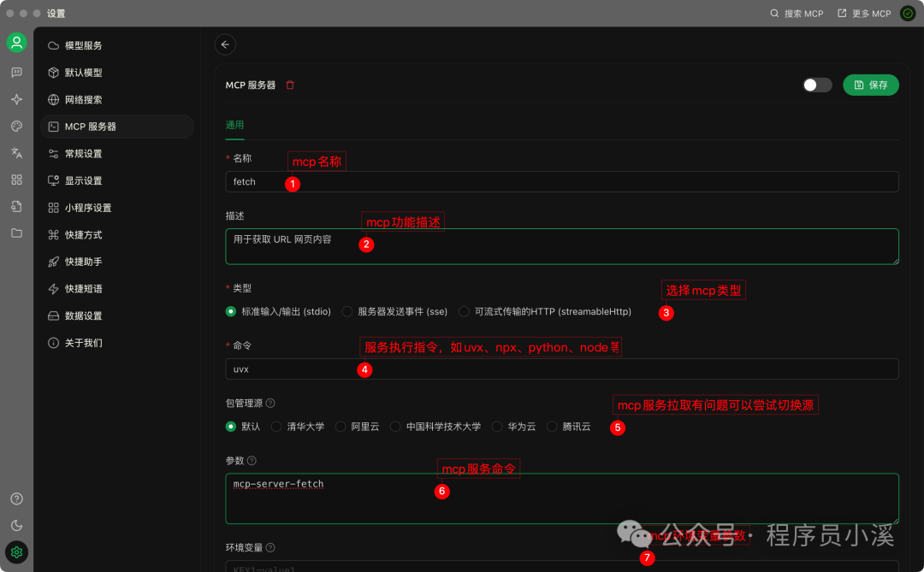The height and width of the screenshot is (572, 924).
Task: Select 服务器发送事件 (sse) type
Action: click(x=394, y=311)
